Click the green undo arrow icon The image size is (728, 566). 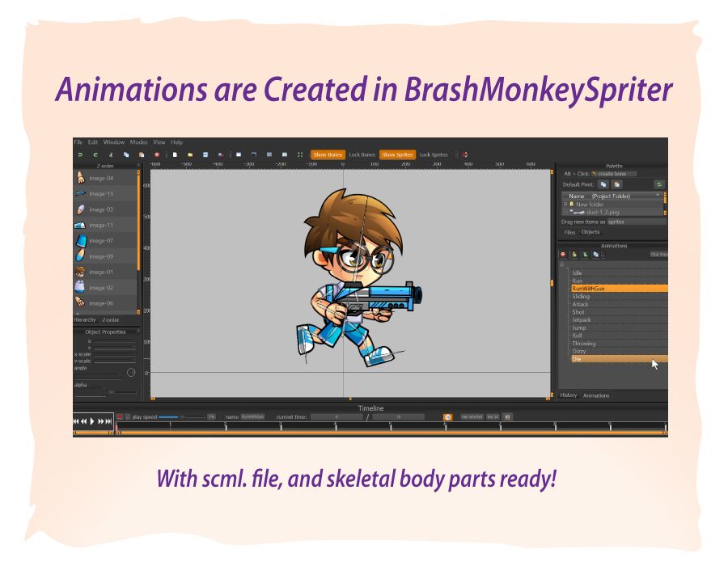tap(80, 155)
